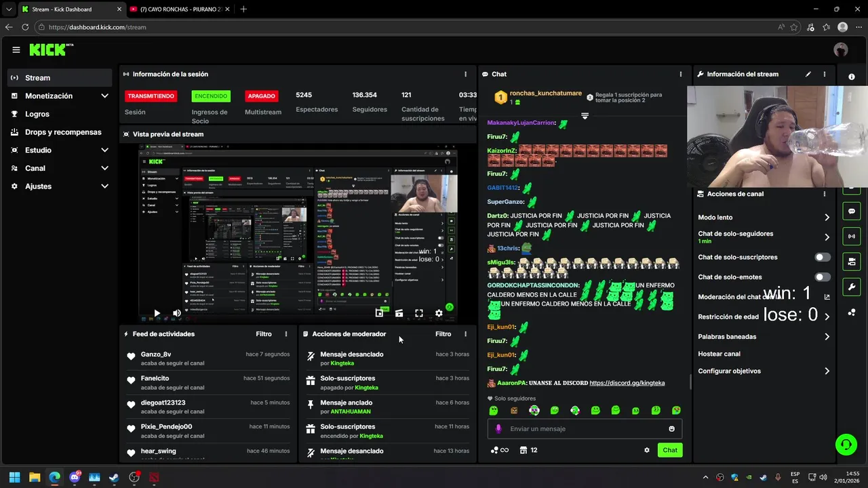Play the stream preview video
868x488 pixels.
pos(157,313)
